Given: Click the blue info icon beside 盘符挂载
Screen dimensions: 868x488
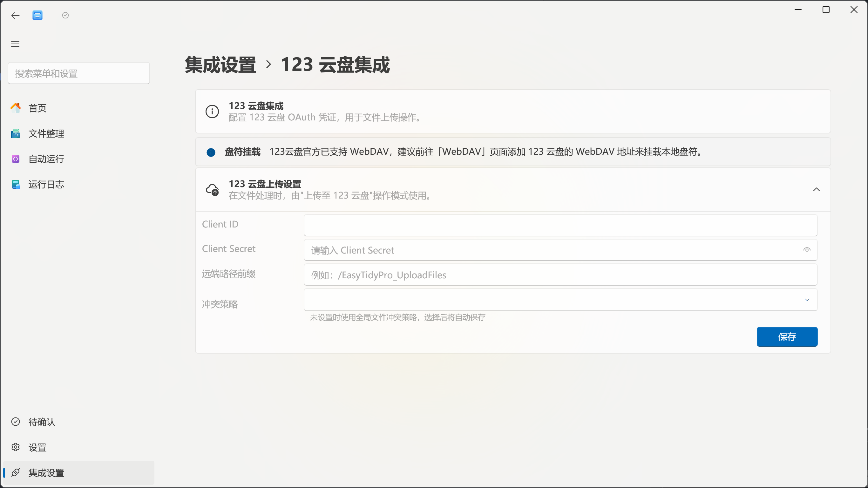Looking at the screenshot, I should [x=211, y=152].
